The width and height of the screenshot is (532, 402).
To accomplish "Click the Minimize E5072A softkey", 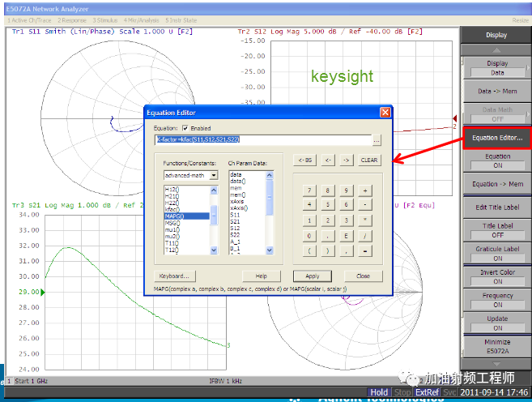I will coord(497,347).
